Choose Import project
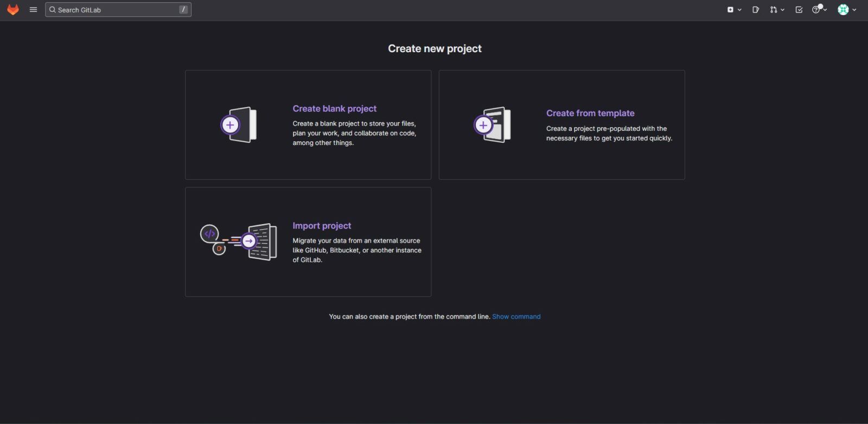Image resolution: width=868 pixels, height=424 pixels. pos(322,226)
